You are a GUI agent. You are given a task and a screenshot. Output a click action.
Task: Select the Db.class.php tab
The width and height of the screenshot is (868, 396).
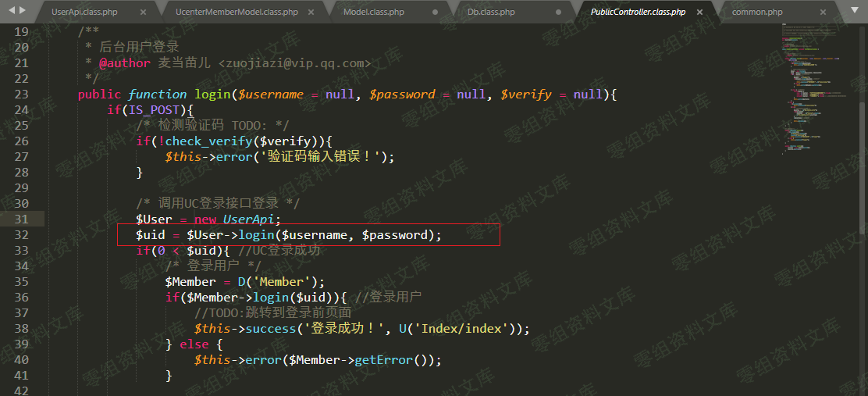pos(491,12)
